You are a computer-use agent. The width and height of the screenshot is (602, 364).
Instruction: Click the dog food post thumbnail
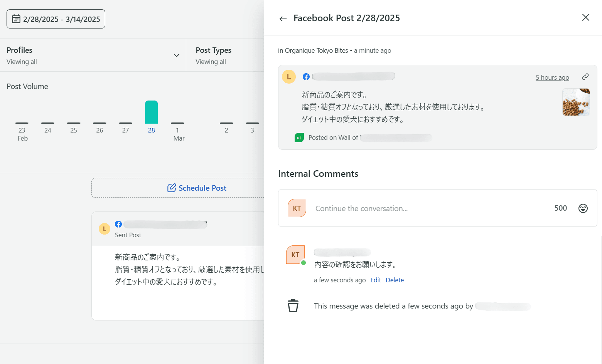click(x=576, y=102)
